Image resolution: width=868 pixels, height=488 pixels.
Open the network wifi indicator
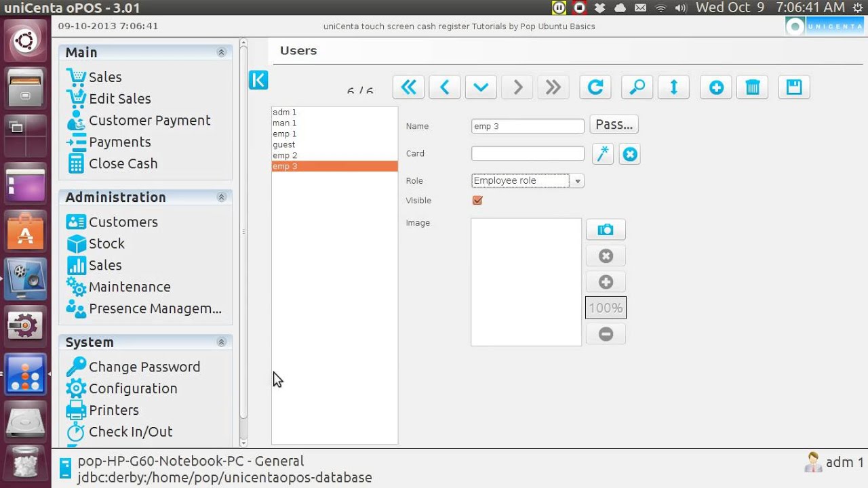660,7
